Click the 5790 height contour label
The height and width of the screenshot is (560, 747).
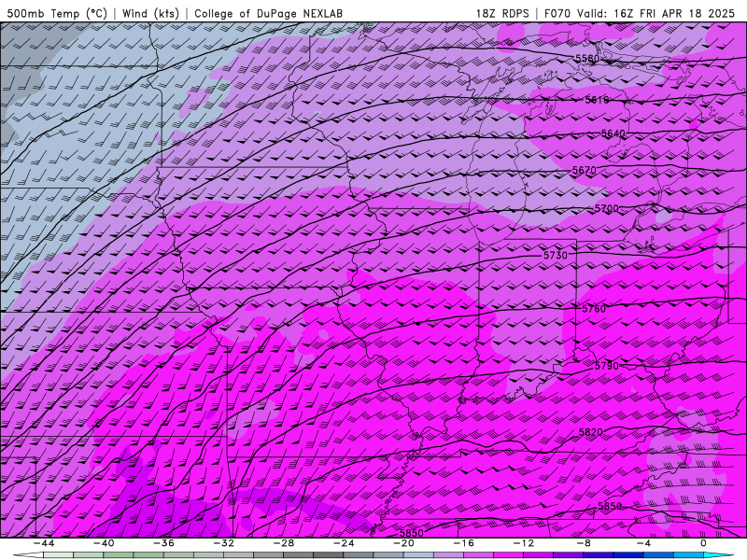click(607, 366)
